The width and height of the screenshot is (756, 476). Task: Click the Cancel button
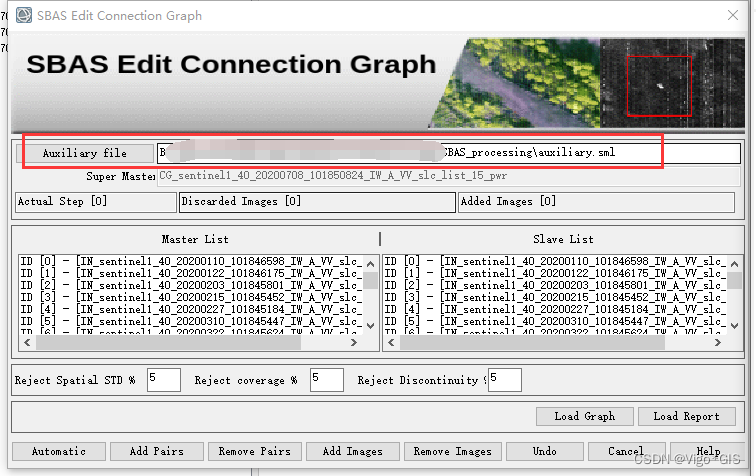626,451
